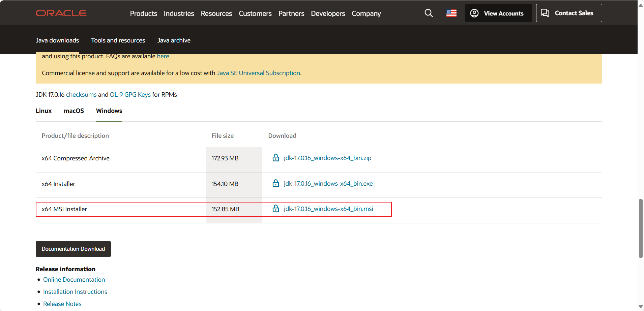Open JDK 17.0.16 checksums link
The height and width of the screenshot is (311, 644).
click(x=81, y=95)
